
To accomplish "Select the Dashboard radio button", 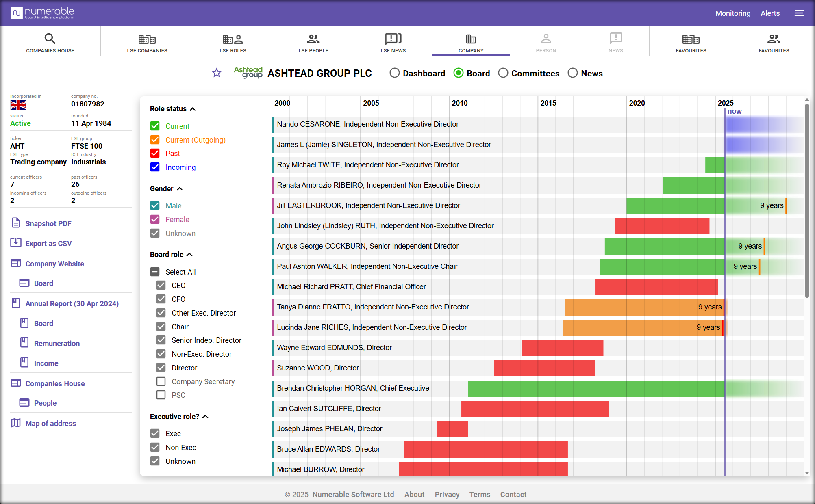I will point(394,73).
